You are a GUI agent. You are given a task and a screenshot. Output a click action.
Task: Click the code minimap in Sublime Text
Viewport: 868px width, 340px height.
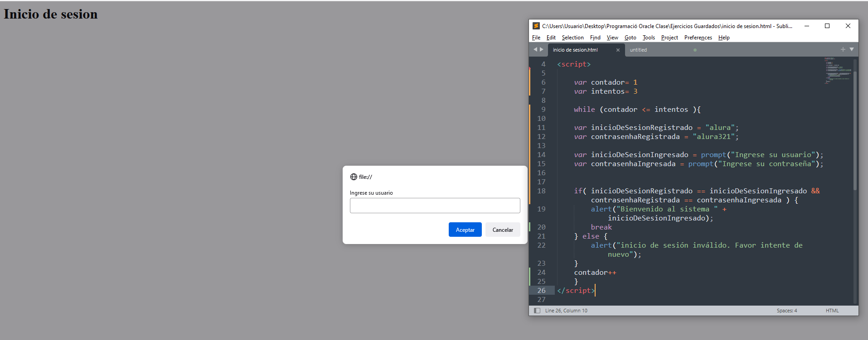838,71
